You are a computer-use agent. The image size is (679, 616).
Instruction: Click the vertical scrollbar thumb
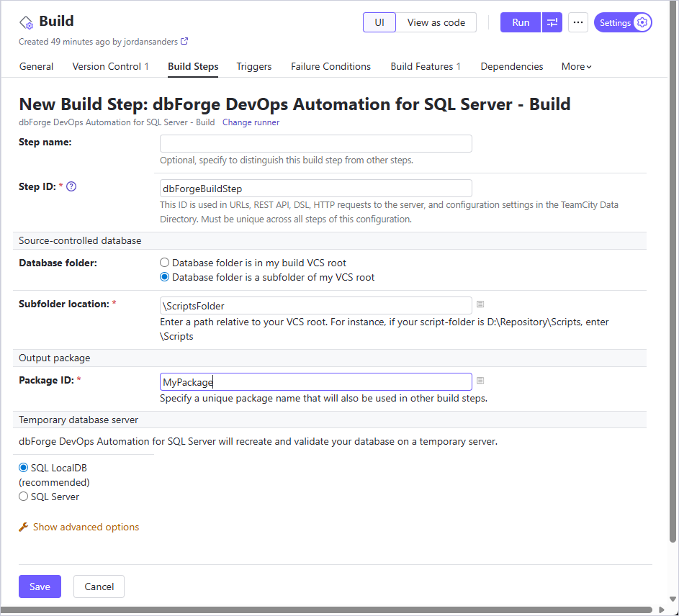pyautogui.click(x=673, y=272)
